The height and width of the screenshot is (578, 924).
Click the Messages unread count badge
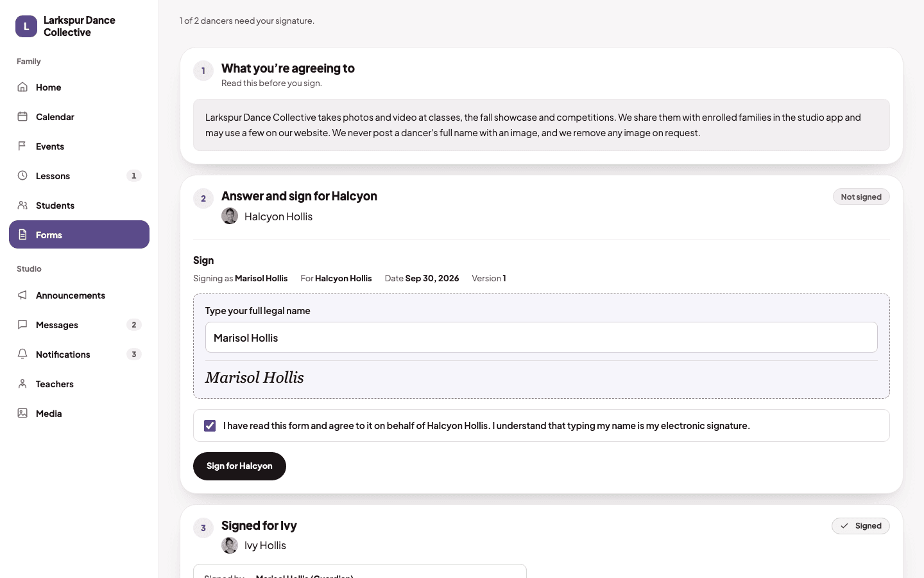(133, 325)
